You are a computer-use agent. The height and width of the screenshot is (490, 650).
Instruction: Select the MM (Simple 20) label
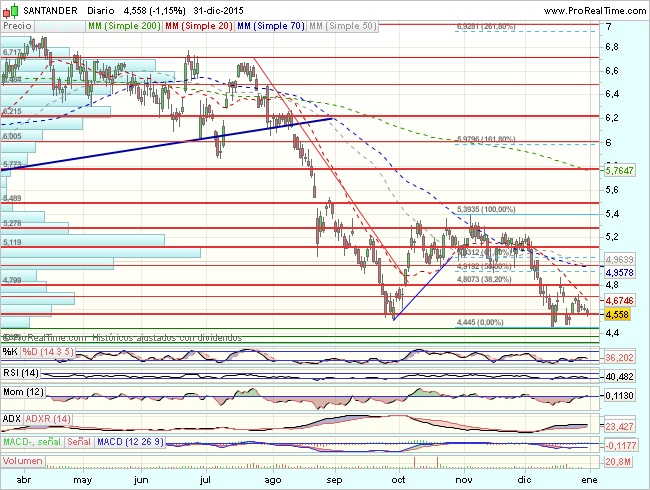199,26
